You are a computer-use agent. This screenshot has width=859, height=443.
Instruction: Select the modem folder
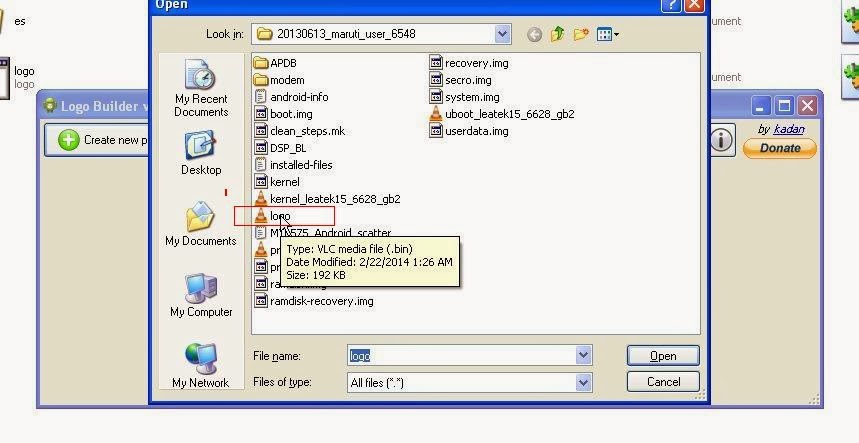[280, 80]
